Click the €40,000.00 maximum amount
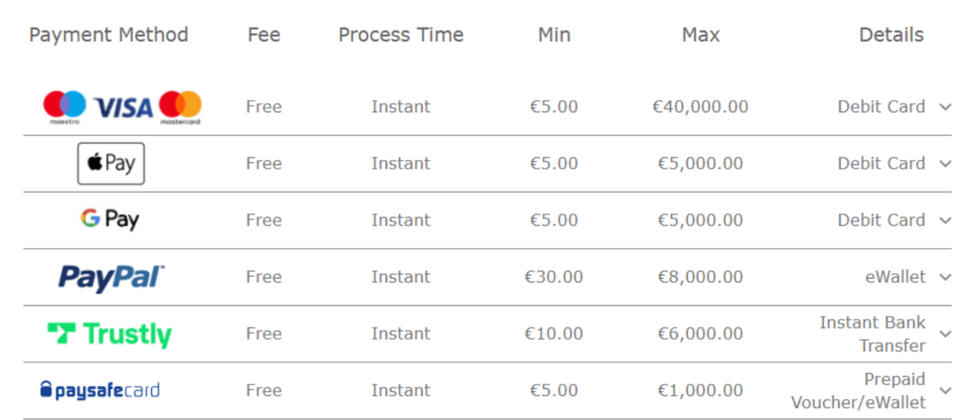 pyautogui.click(x=700, y=106)
